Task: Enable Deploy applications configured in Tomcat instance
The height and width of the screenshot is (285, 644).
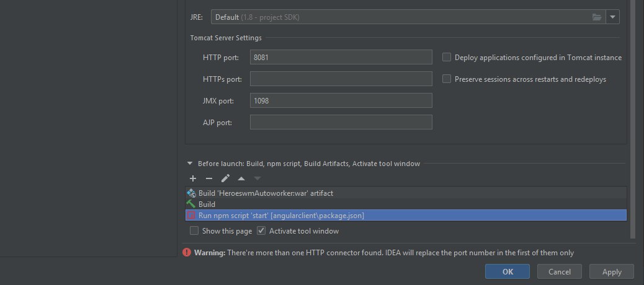Action: pos(447,58)
